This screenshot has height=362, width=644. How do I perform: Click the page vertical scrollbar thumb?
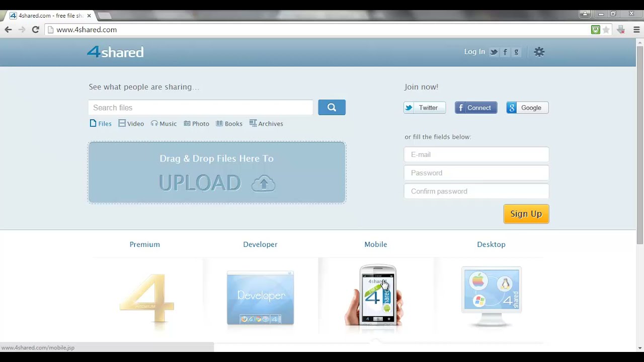click(640, 145)
